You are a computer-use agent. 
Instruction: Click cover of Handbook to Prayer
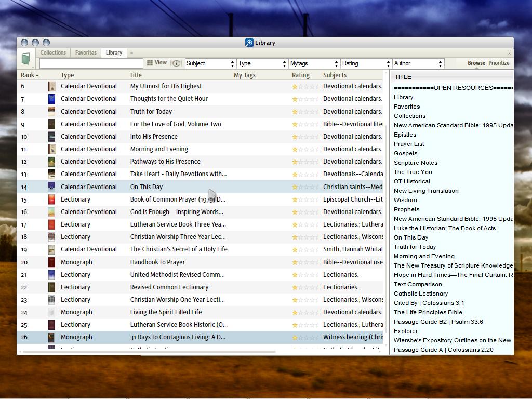[51, 262]
